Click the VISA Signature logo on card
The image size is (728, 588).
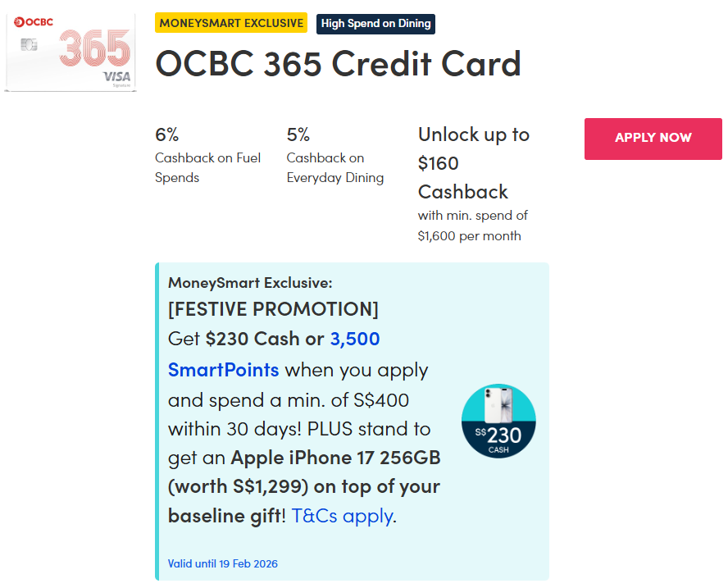pyautogui.click(x=116, y=77)
